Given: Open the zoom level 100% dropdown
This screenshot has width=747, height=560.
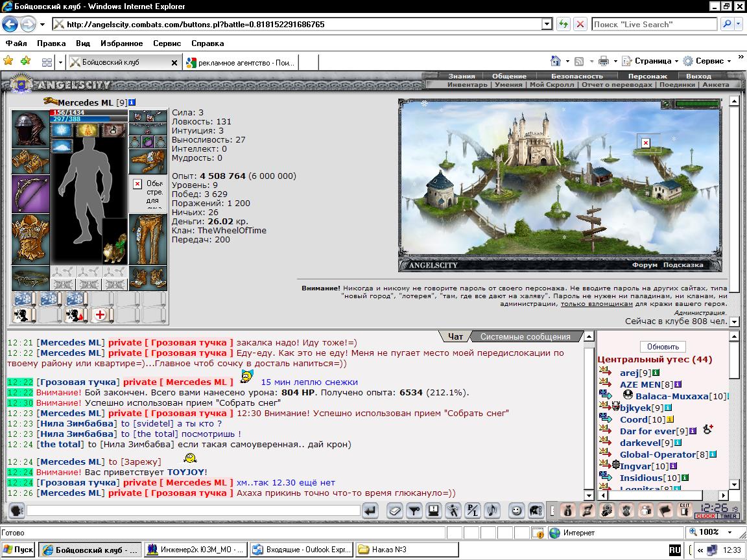Looking at the screenshot, I should point(729,532).
